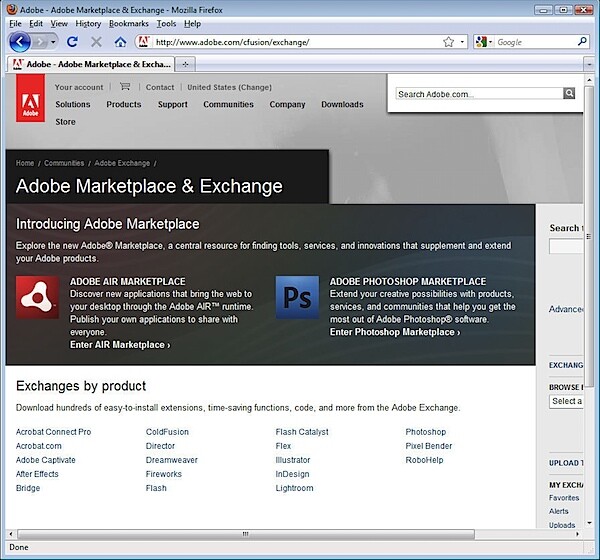The image size is (600, 560).
Task: Open the Your account link
Action: pyautogui.click(x=79, y=87)
